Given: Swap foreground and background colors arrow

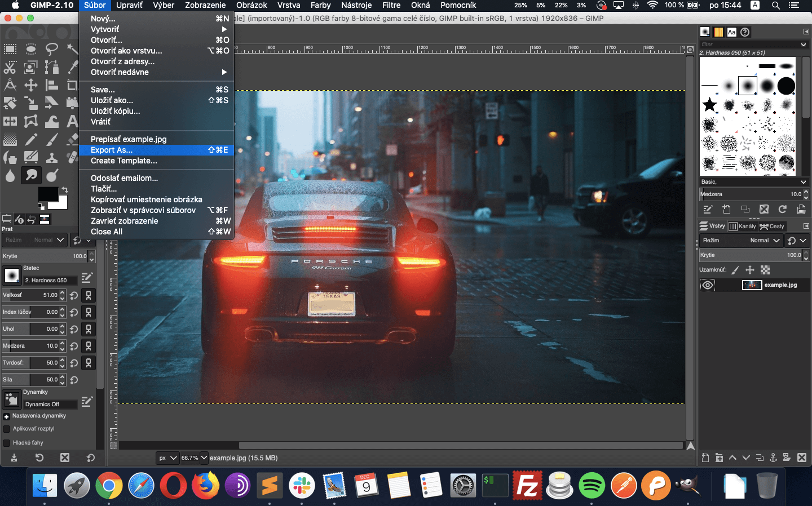Looking at the screenshot, I should pyautogui.click(x=65, y=190).
